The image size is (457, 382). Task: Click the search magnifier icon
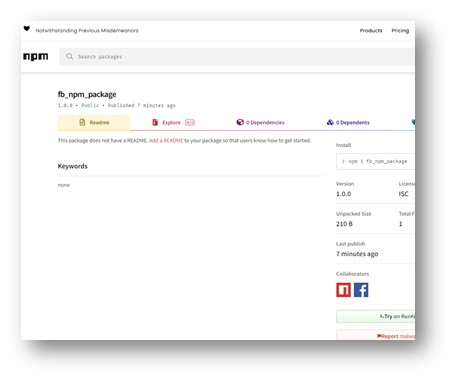coord(69,56)
